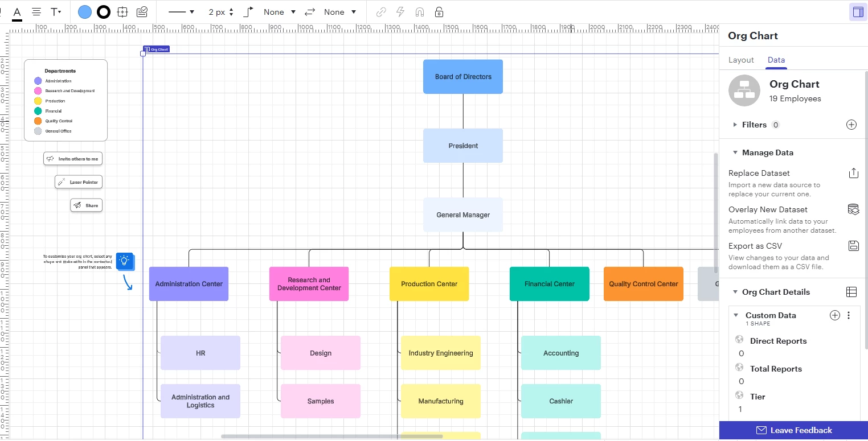This screenshot has height=441, width=868.
Task: Click the Invite others to me button
Action: coord(73,159)
